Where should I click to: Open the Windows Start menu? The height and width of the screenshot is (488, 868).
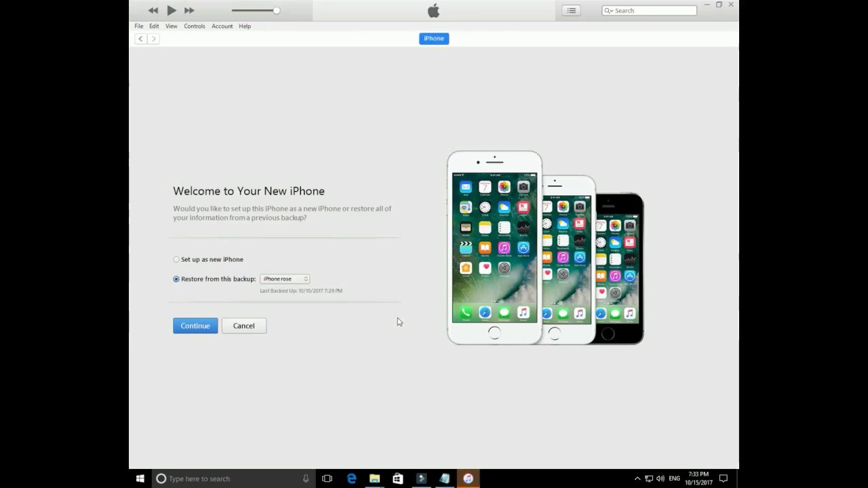click(140, 479)
